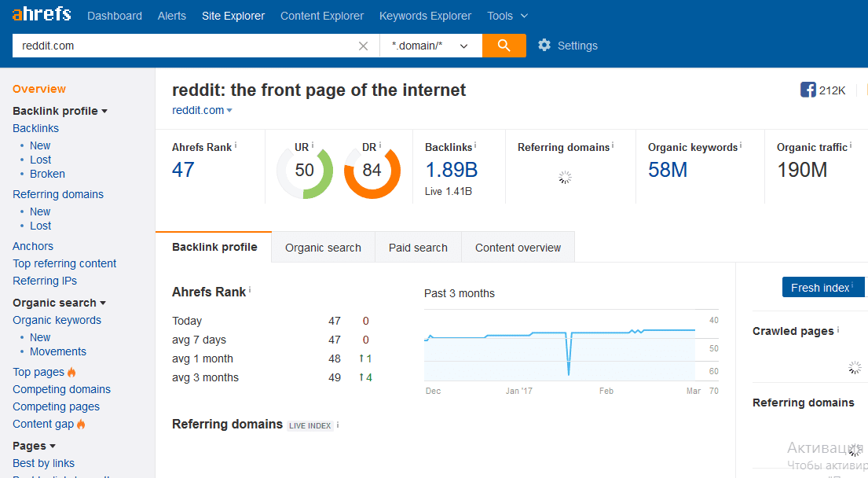Open Keywords Explorer in top navigation
The height and width of the screenshot is (478, 868).
425,16
